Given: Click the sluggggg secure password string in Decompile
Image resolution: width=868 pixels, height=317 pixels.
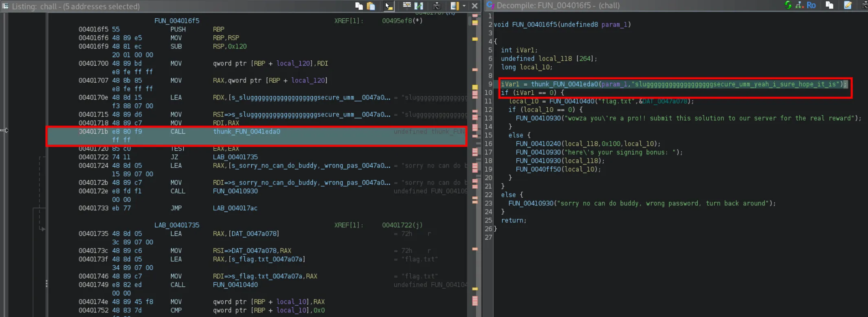Looking at the screenshot, I should pos(735,84).
